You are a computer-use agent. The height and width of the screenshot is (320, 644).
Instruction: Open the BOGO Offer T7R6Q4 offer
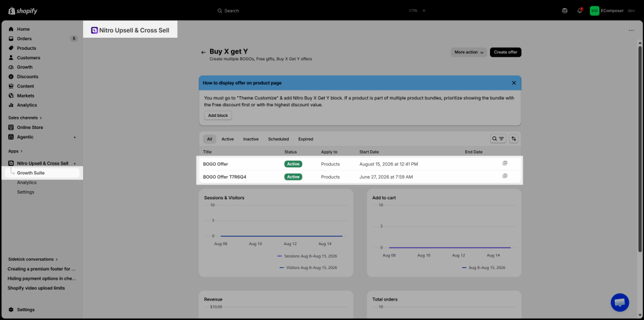click(225, 177)
